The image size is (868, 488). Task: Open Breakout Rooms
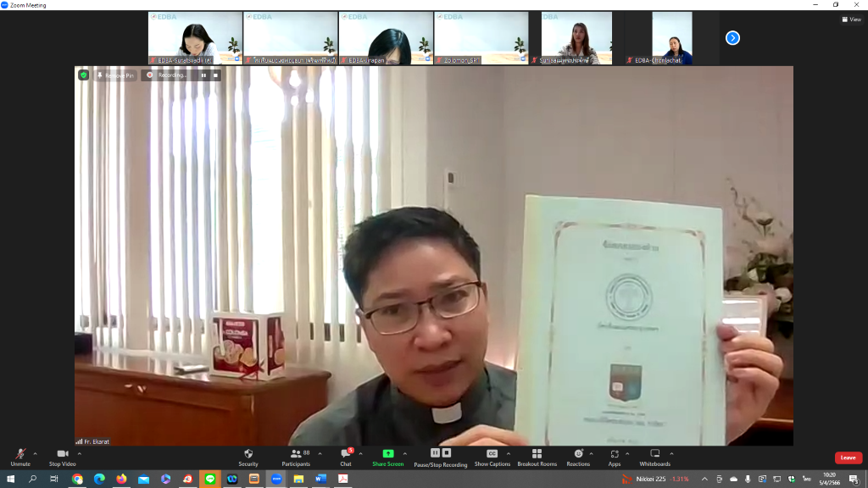click(537, 457)
